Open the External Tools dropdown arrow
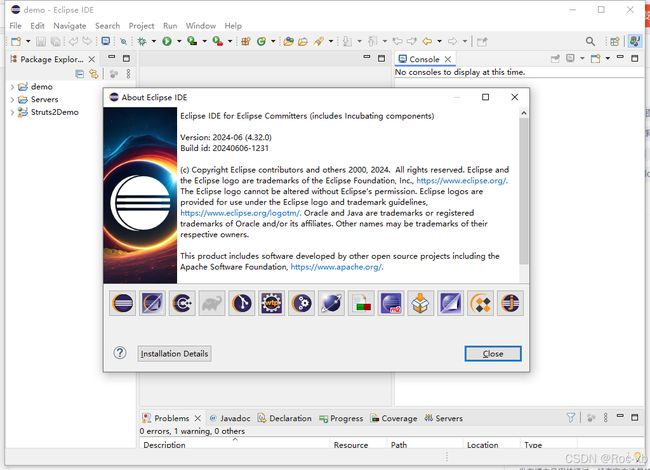 coord(230,41)
